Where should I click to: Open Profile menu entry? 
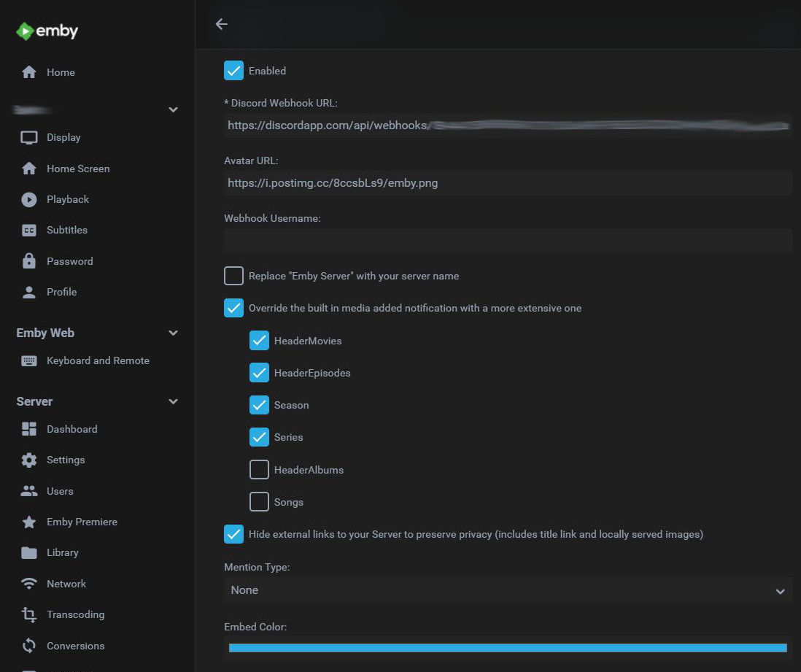click(61, 293)
